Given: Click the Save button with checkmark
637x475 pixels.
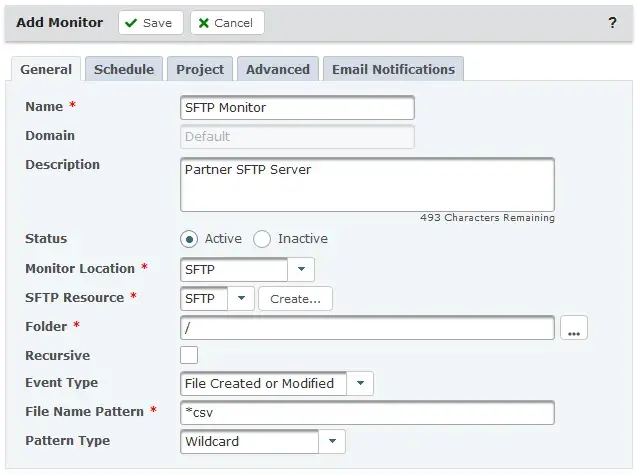Looking at the screenshot, I should coord(151,23).
